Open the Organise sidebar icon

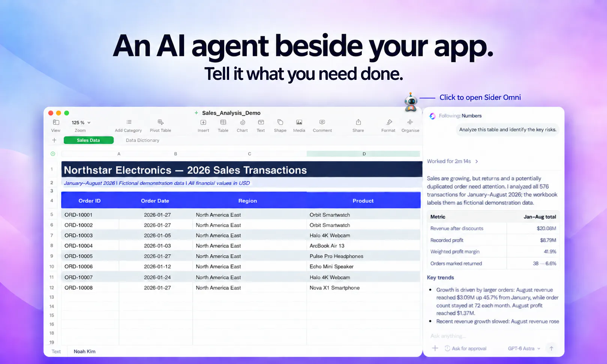(410, 122)
